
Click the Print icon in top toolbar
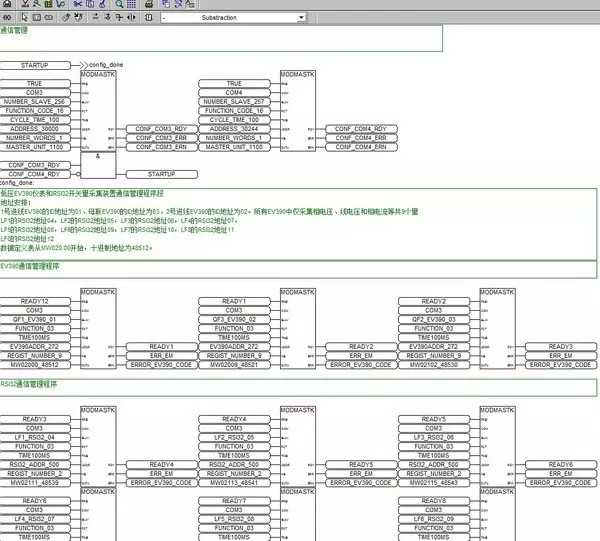pyautogui.click(x=149, y=4)
